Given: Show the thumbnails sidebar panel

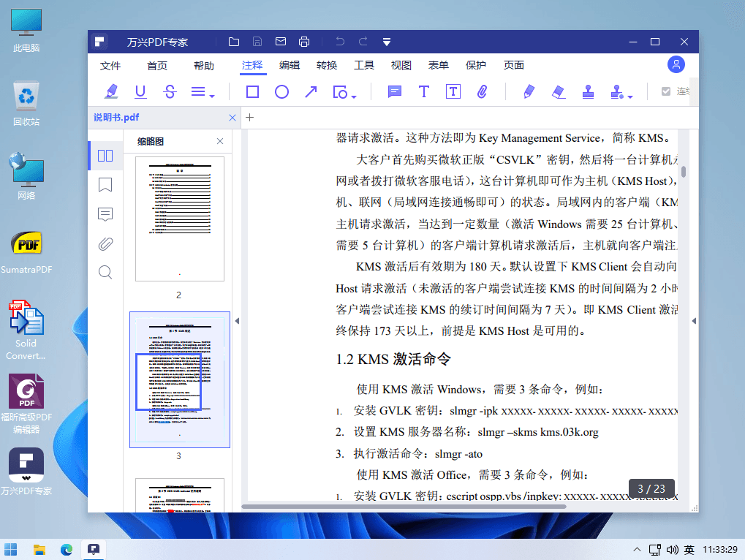Looking at the screenshot, I should (x=105, y=155).
